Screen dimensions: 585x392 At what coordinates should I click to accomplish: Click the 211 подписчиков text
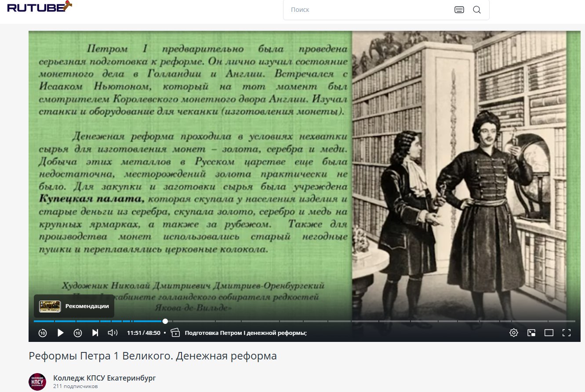(x=75, y=386)
